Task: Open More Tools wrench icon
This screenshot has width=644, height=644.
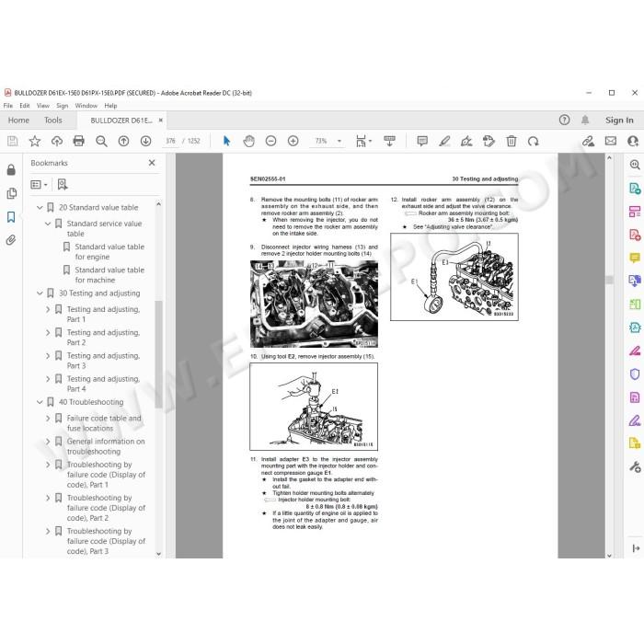Action: pyautogui.click(x=635, y=467)
